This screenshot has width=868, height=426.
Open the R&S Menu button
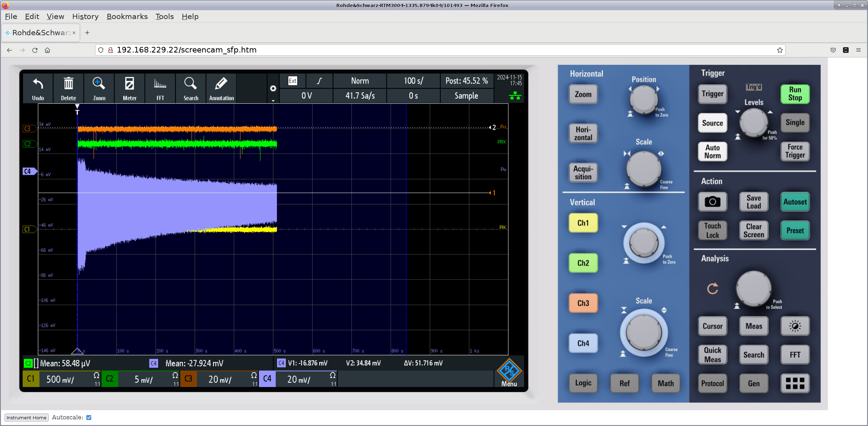[509, 372]
